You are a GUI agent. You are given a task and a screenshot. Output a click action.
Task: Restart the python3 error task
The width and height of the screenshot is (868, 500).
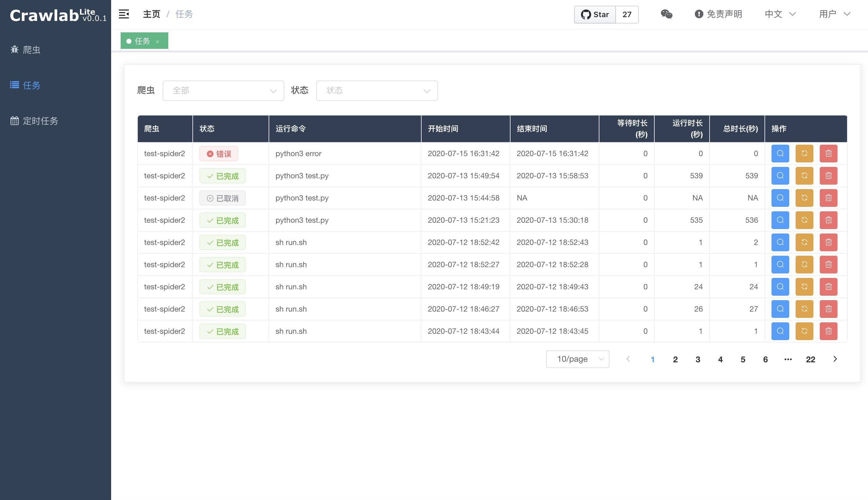click(x=804, y=154)
